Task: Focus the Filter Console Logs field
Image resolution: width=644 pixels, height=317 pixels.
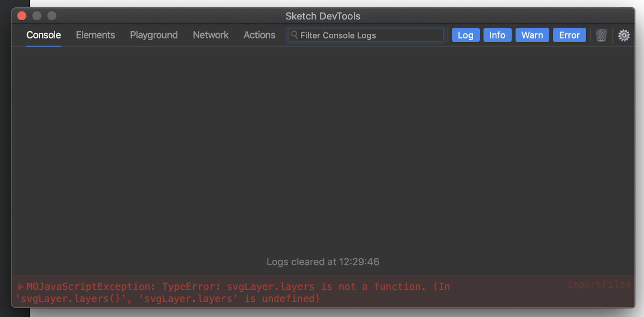Action: pos(366,35)
